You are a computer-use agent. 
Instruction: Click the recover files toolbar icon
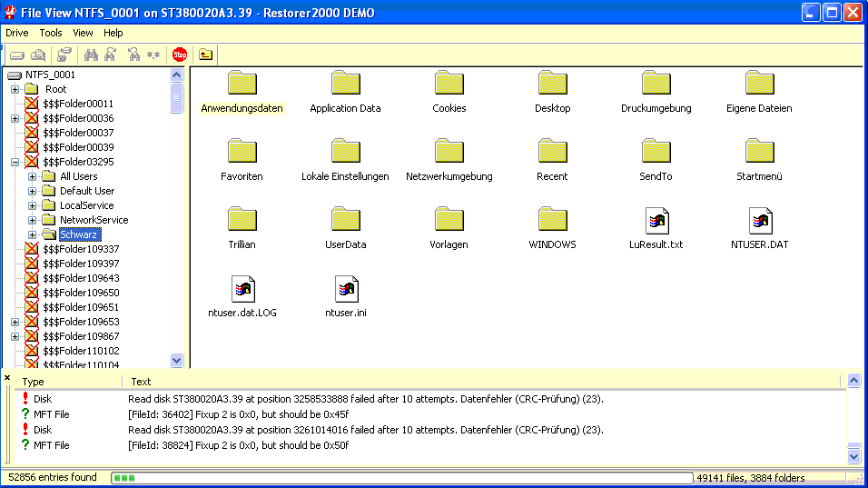(64, 55)
